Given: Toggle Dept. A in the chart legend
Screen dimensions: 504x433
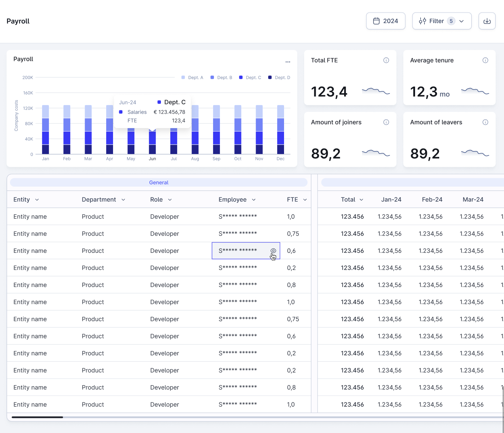Looking at the screenshot, I should click(192, 78).
